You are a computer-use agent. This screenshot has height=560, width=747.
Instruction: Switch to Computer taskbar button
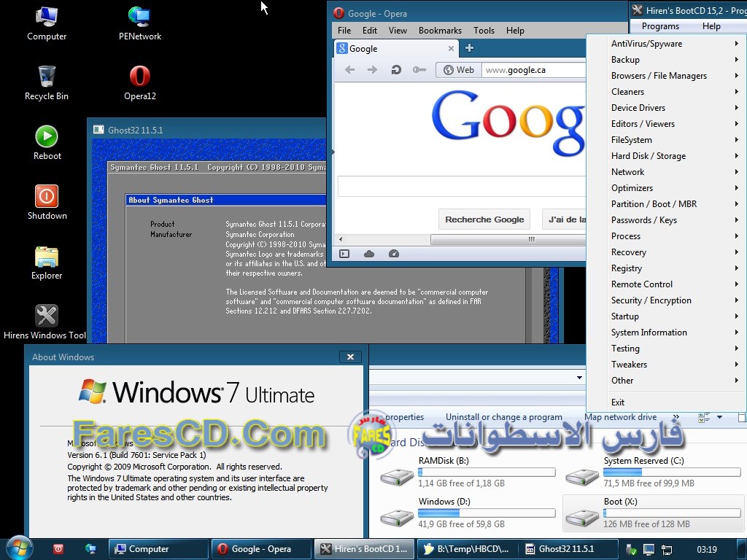tap(158, 549)
